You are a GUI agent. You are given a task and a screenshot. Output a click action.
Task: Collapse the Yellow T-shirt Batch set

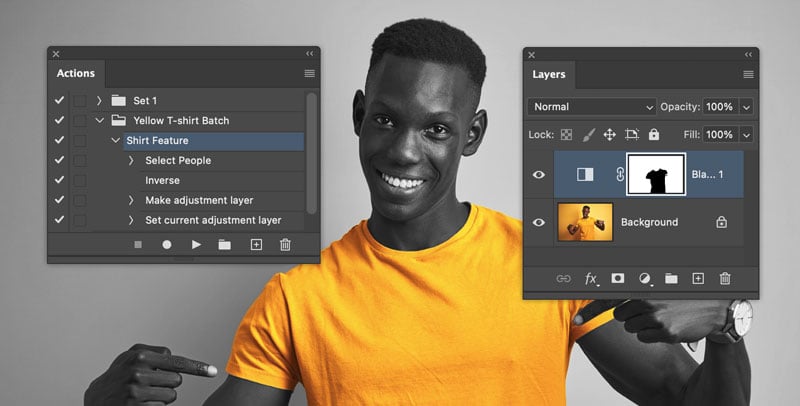coord(99,120)
